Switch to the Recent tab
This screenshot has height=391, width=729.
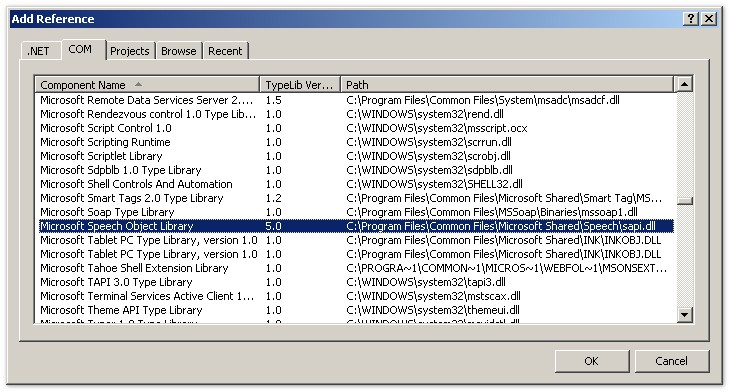coord(225,51)
